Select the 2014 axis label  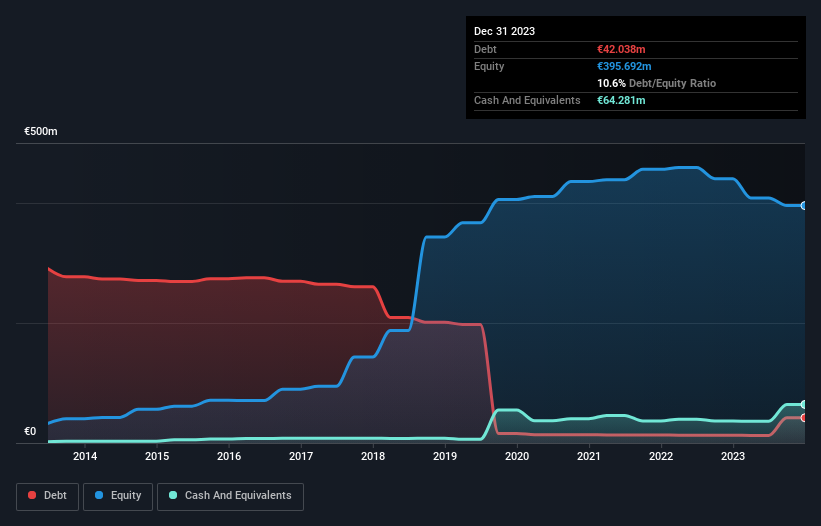click(85, 456)
